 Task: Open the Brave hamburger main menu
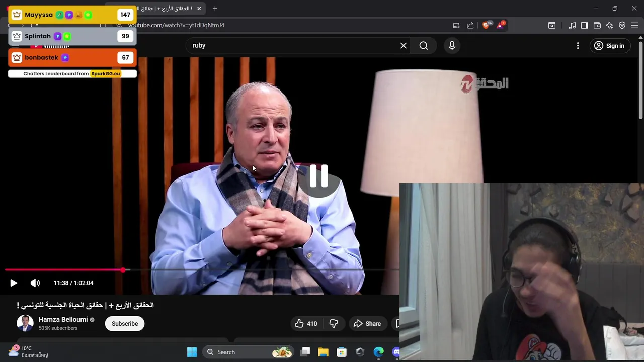tap(635, 25)
